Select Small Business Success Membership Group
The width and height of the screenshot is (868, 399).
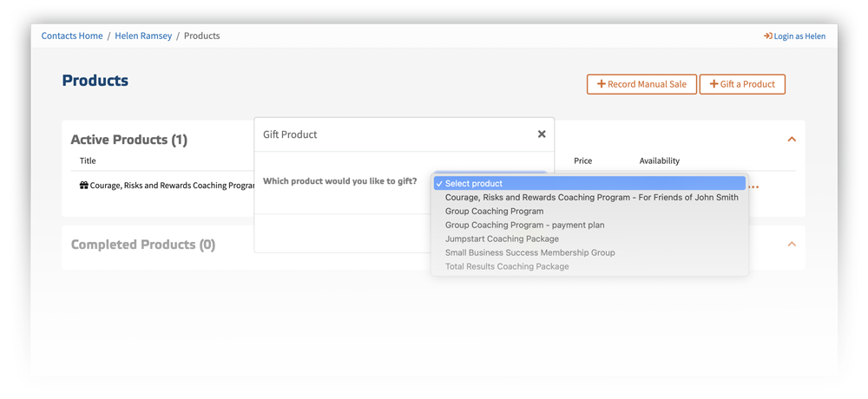[x=589, y=252]
